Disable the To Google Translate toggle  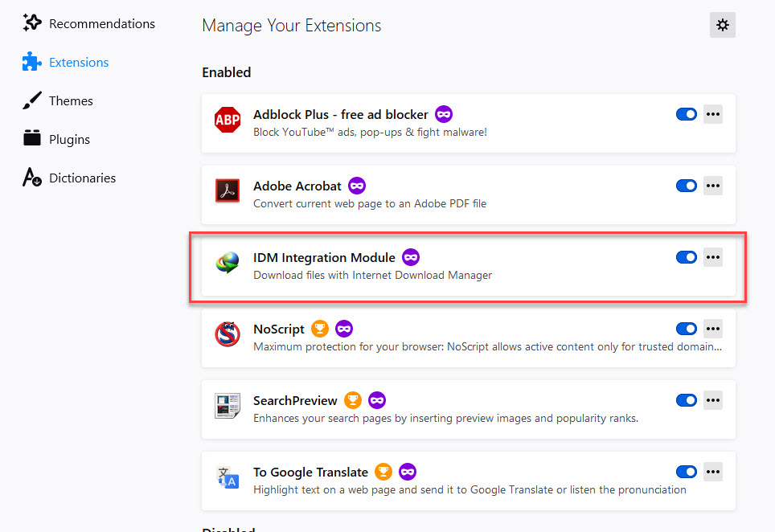pos(687,472)
